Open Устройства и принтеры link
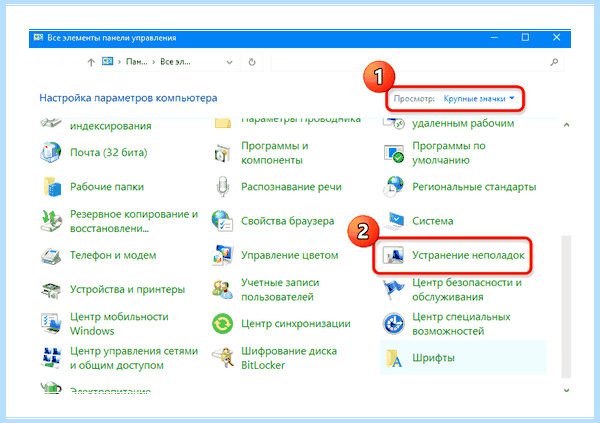Image resolution: width=600 pixels, height=423 pixels. tap(127, 290)
